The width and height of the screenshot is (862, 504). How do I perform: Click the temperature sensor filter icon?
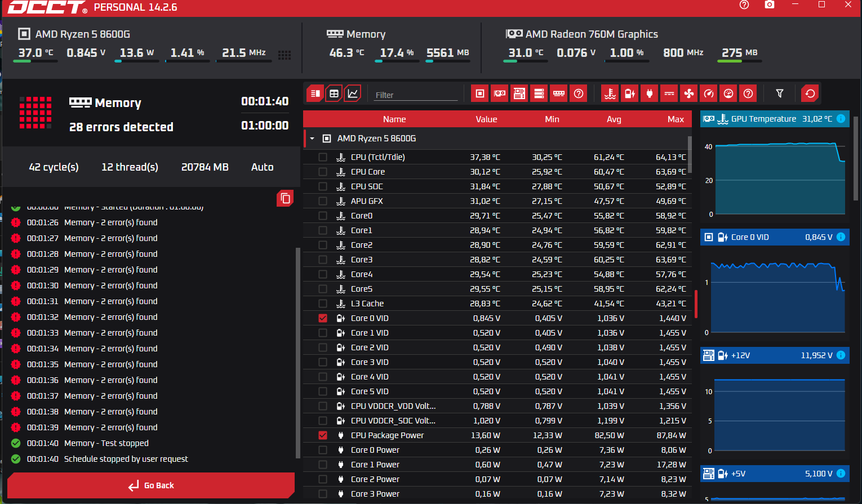610,93
